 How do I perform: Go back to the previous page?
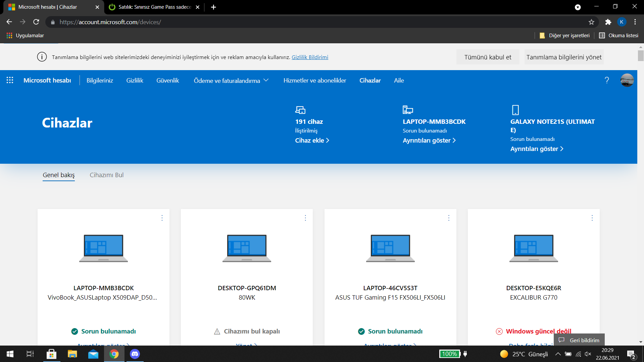[x=9, y=22]
